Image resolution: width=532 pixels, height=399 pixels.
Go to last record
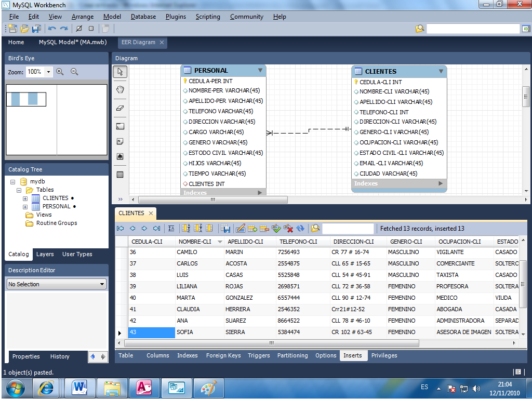coord(156,229)
